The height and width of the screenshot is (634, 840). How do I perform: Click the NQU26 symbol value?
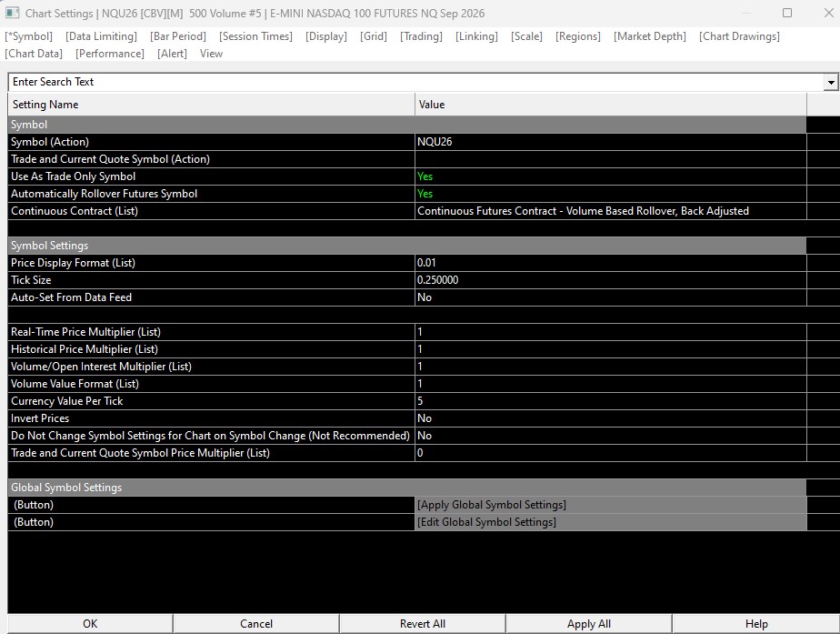point(611,142)
